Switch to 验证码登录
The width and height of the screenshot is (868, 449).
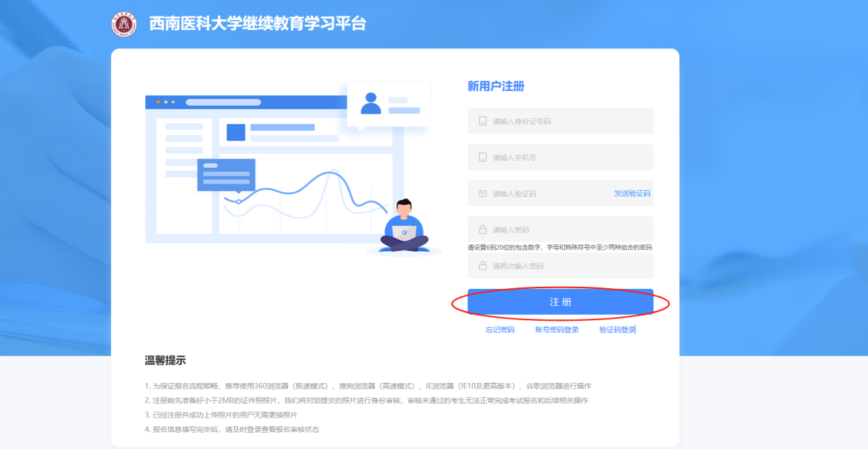point(617,330)
